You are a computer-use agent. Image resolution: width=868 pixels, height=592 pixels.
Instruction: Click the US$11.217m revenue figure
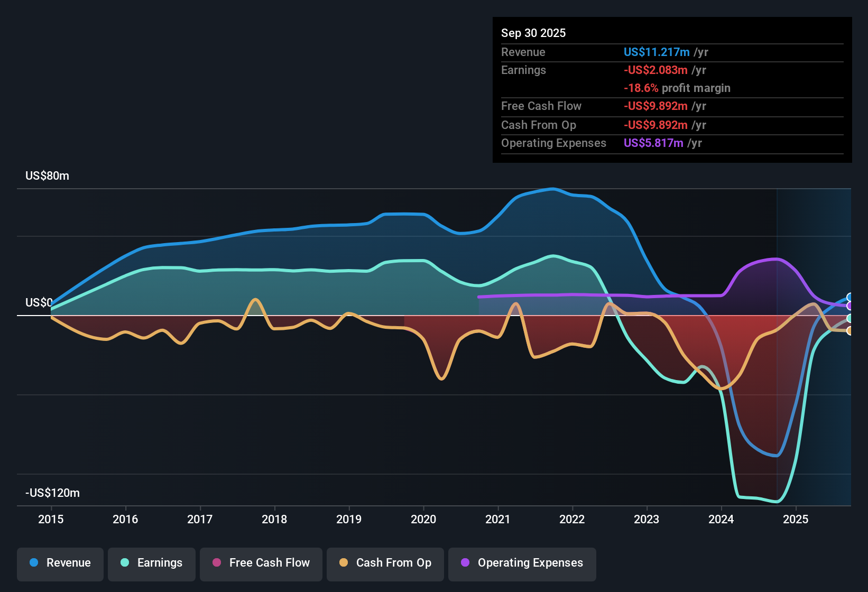pos(656,52)
